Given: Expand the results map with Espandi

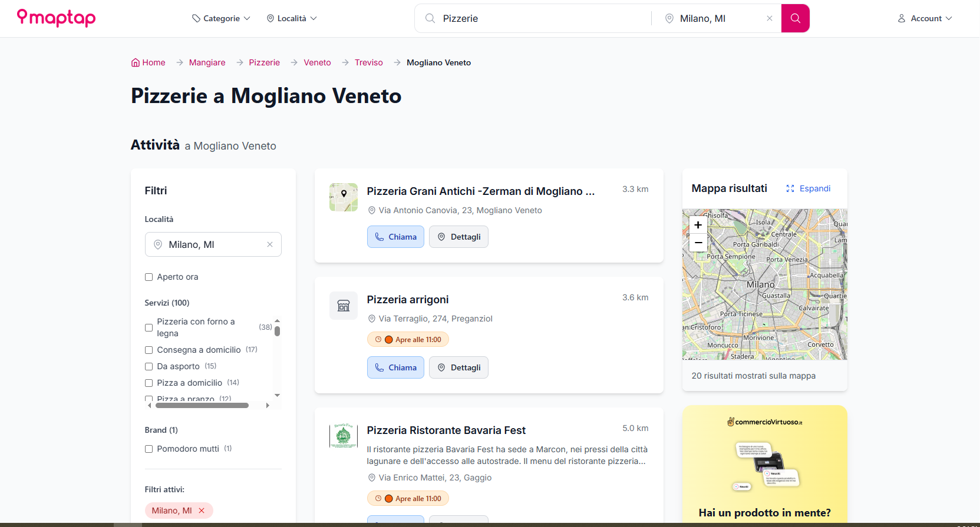Looking at the screenshot, I should click(x=808, y=188).
